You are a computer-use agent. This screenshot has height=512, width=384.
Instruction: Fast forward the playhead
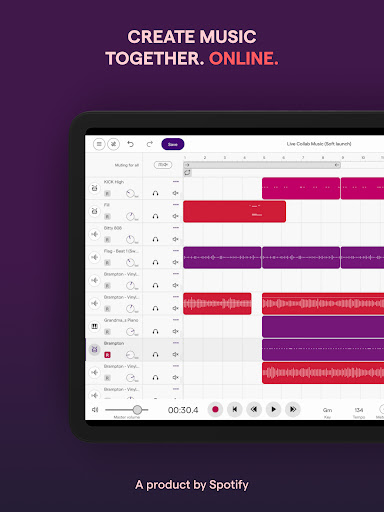tap(293, 409)
